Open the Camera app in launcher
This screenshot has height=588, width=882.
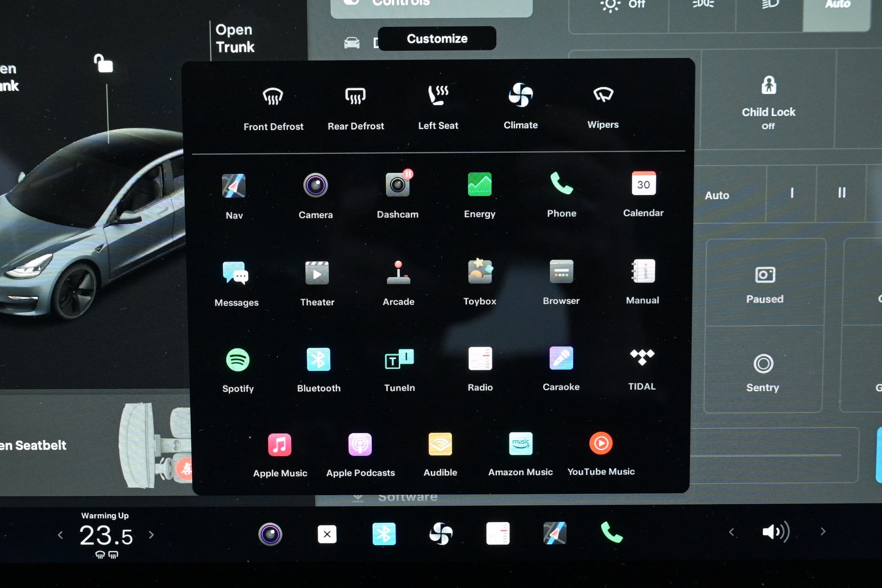pyautogui.click(x=316, y=196)
